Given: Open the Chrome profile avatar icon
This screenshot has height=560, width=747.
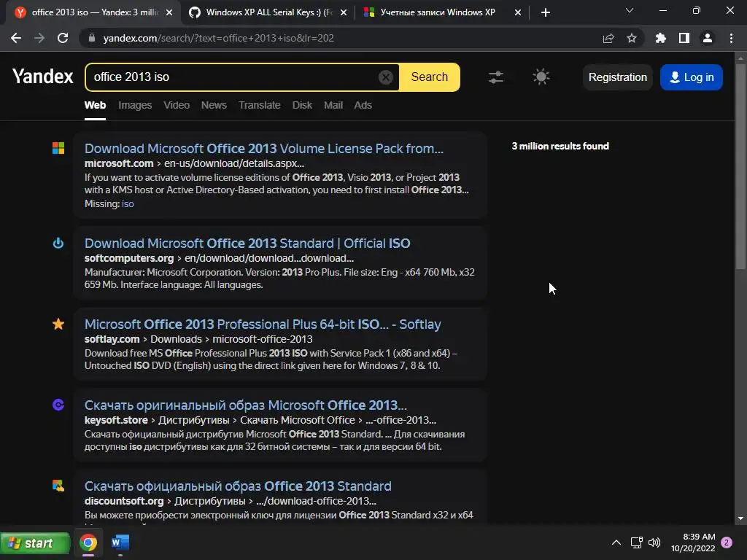Looking at the screenshot, I should pyautogui.click(x=708, y=38).
